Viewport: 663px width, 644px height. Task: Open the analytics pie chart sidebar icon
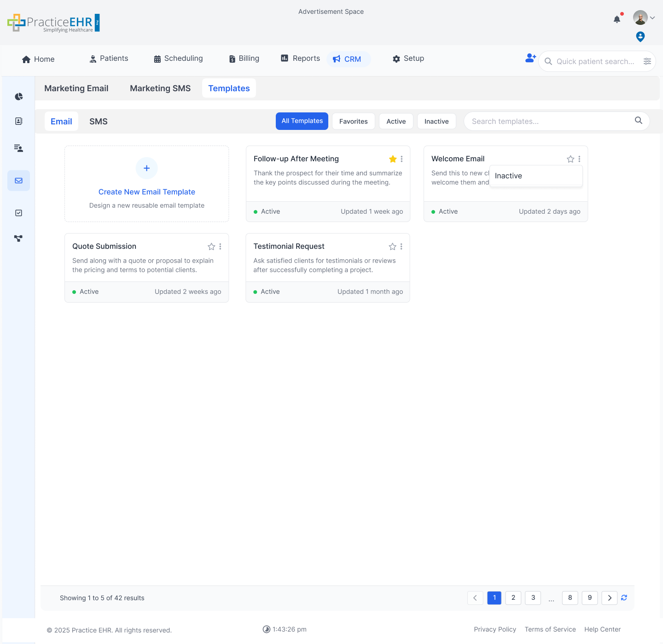18,96
